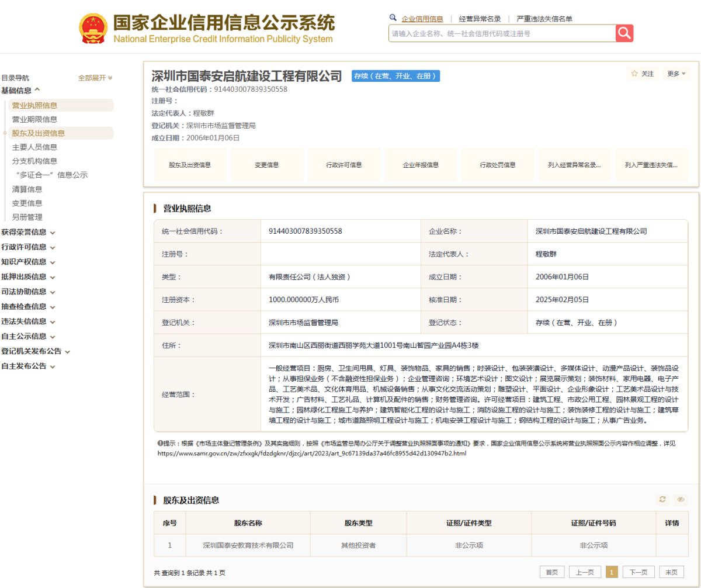Expand all via 全部展开 in directory navigation
The image size is (701, 588).
95,78
